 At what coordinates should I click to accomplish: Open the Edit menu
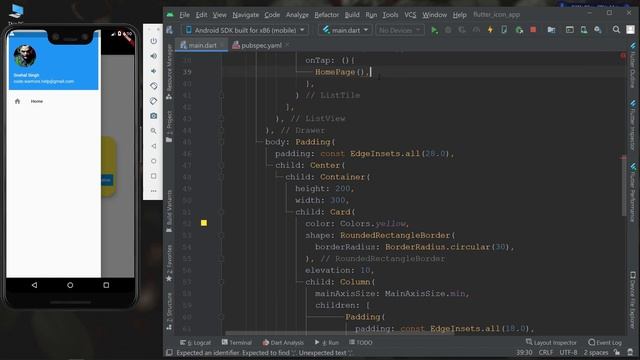201,15
